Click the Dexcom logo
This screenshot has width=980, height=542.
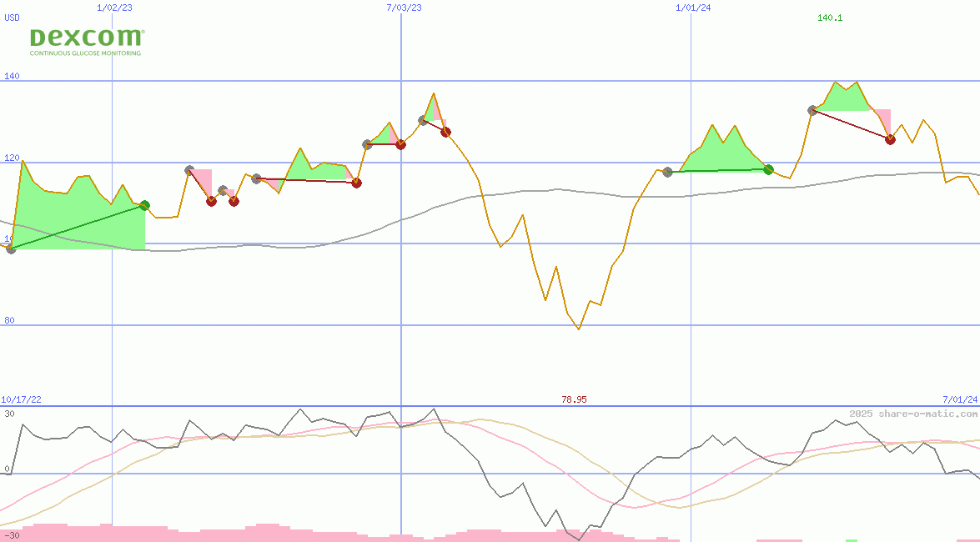tap(87, 42)
